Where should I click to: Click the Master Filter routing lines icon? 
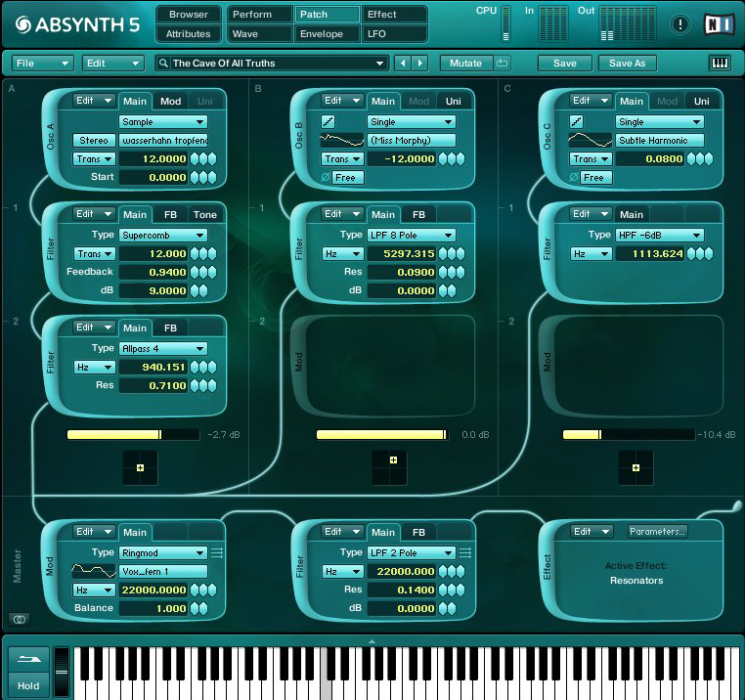point(465,552)
